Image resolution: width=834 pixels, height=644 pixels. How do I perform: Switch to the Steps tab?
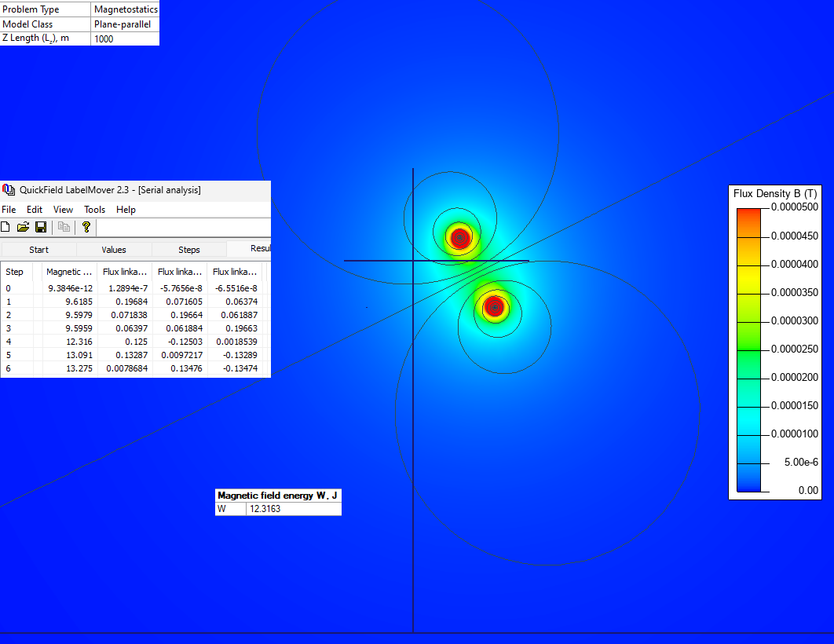(188, 250)
